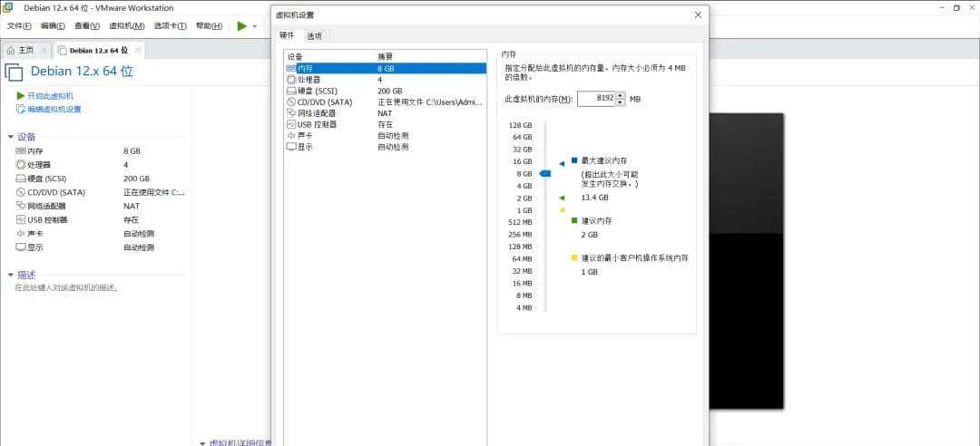
Task: Click USB controller icon in main window list
Action: pos(21,220)
